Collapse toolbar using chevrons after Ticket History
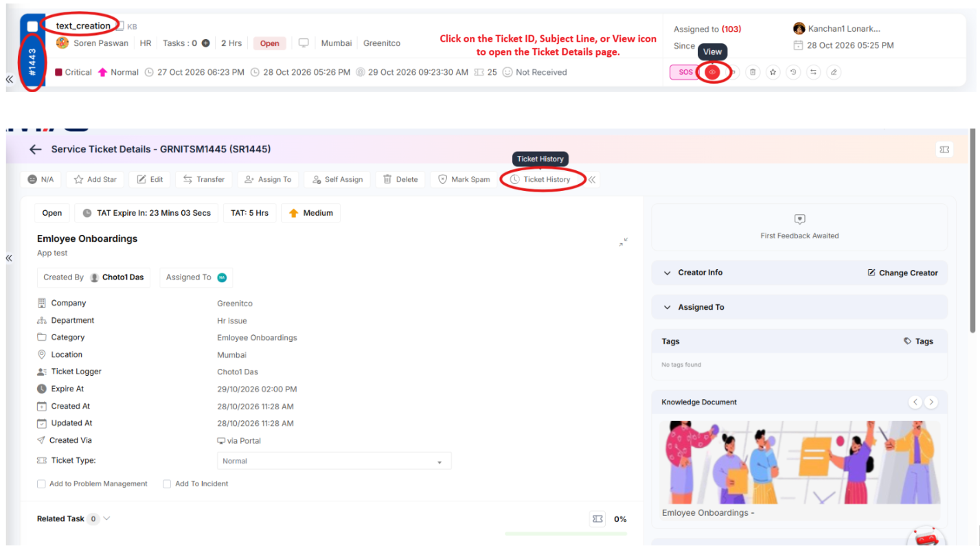 [x=592, y=180]
